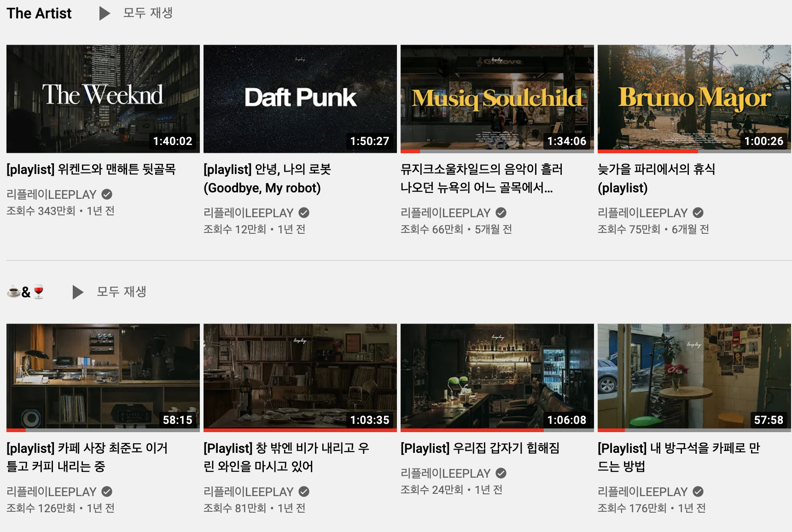Click the verified badge under the rainy wine playlist
792x532 pixels.
click(x=304, y=492)
